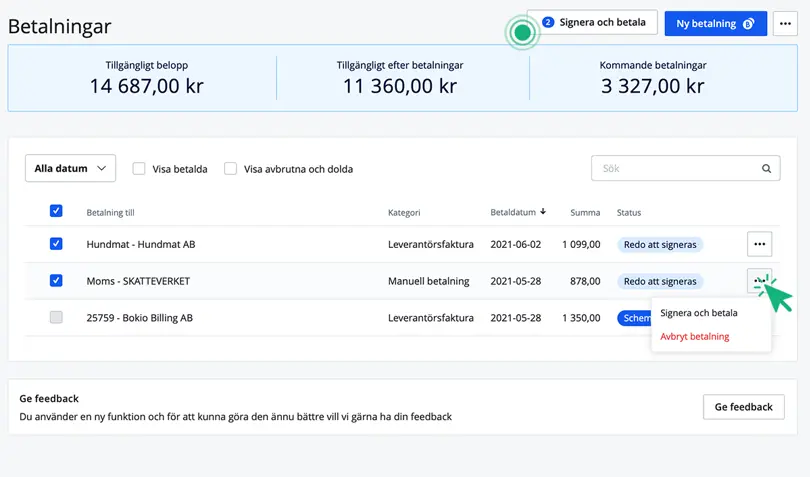
Task: Click the Status column header
Action: (x=629, y=212)
